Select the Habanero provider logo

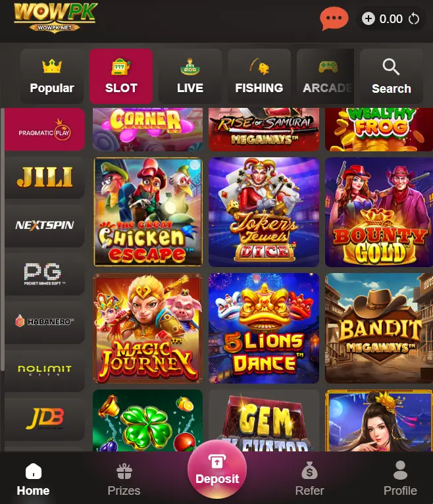pyautogui.click(x=45, y=322)
